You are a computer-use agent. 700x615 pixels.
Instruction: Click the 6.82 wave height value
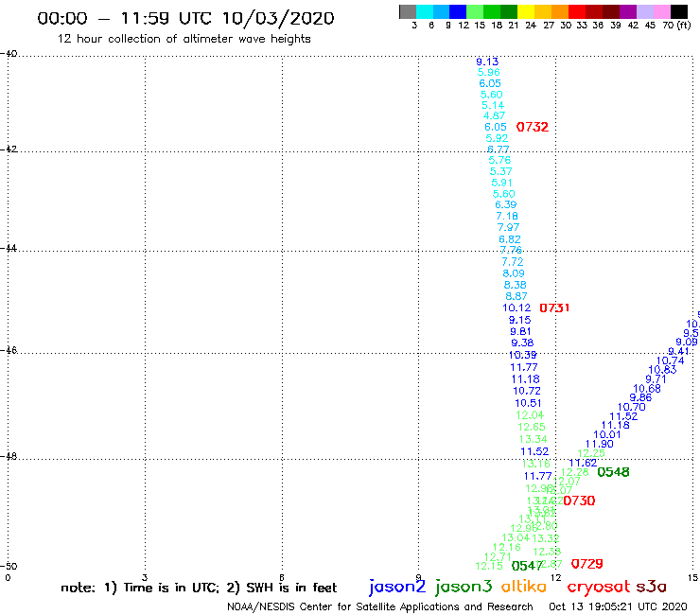pyautogui.click(x=510, y=239)
